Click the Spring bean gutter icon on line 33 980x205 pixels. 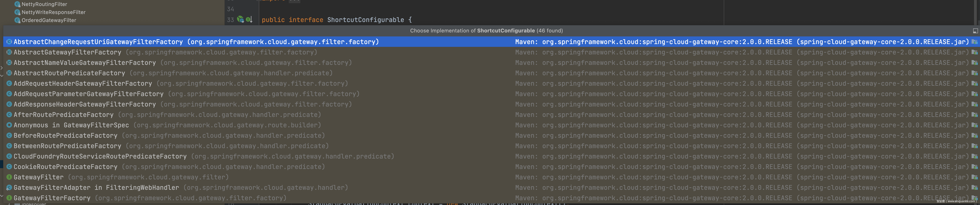[240, 19]
